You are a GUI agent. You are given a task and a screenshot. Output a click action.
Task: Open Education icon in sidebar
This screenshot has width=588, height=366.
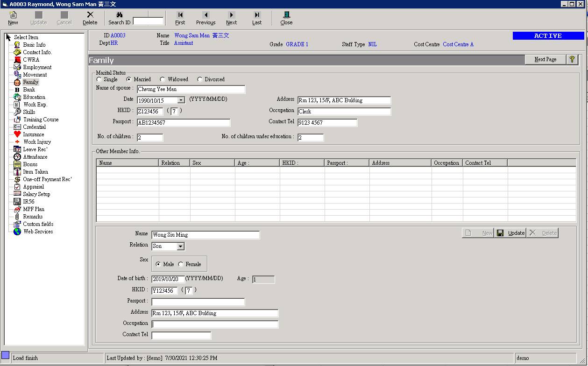coord(17,97)
